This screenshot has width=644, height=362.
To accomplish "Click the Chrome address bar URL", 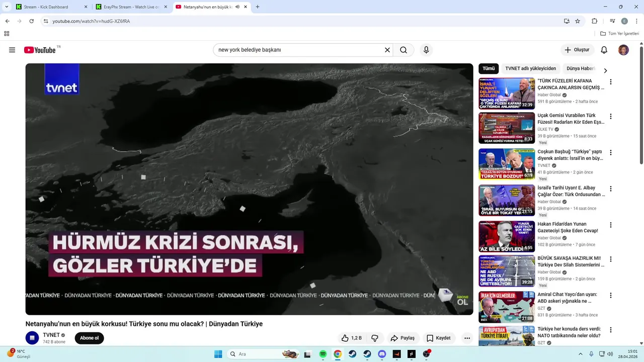I will click(91, 21).
